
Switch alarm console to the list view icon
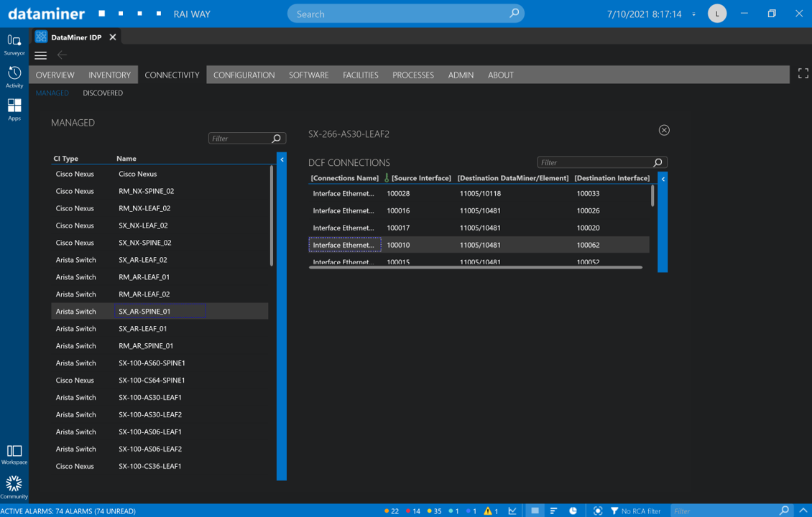pyautogui.click(x=535, y=511)
